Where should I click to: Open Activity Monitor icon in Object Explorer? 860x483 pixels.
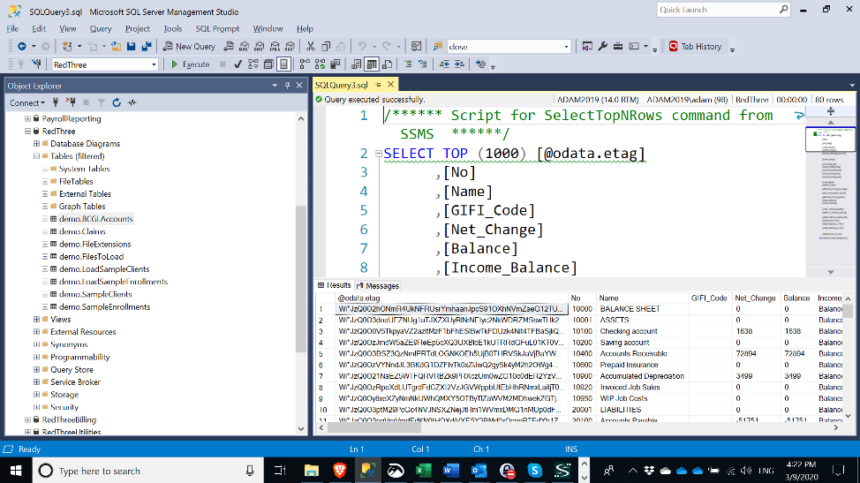click(x=132, y=103)
